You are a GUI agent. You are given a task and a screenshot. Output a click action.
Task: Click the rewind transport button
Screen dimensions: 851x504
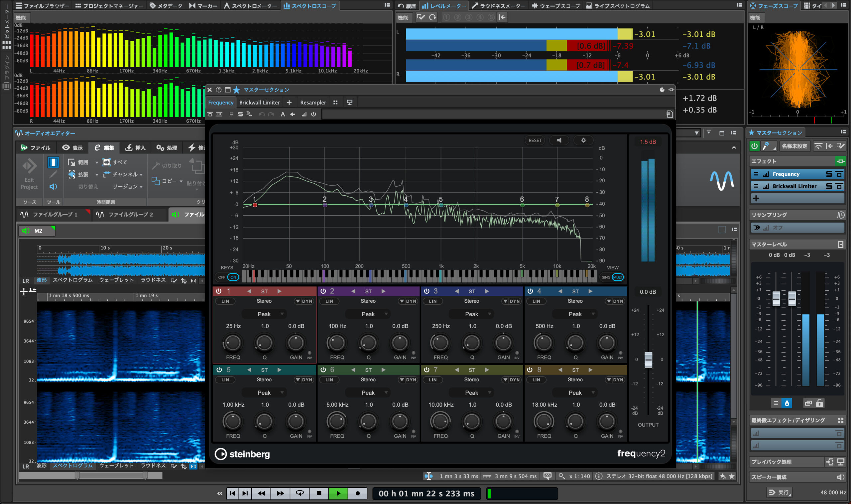(261, 493)
